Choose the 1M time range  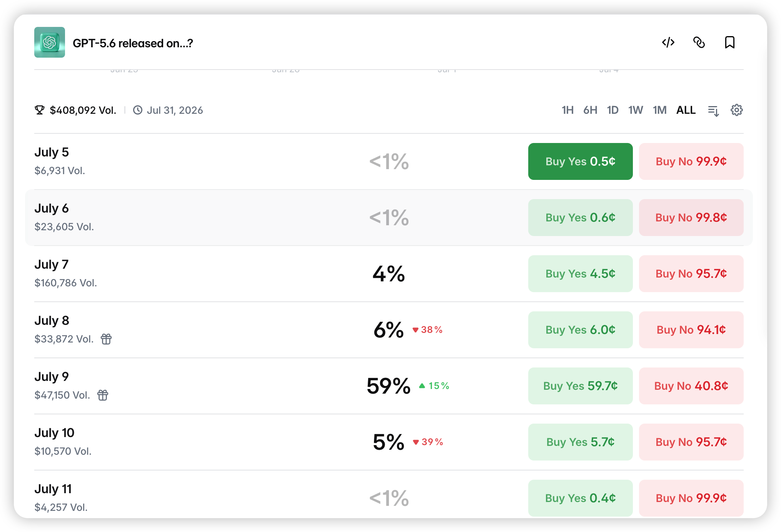point(659,110)
